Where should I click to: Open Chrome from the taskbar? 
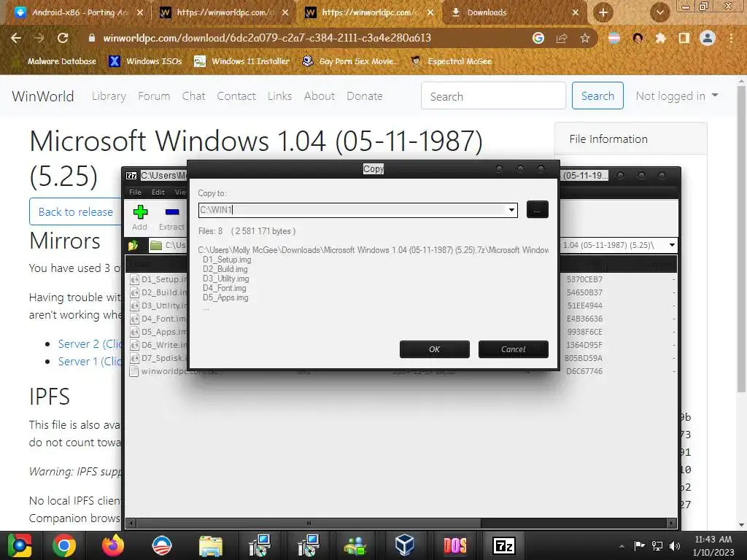coord(64,545)
